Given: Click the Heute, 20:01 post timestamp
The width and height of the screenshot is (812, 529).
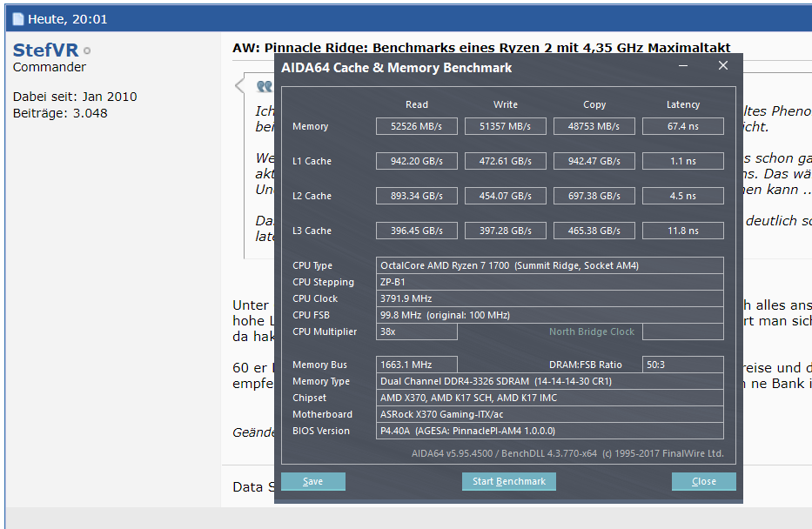Looking at the screenshot, I should tap(67, 19).
